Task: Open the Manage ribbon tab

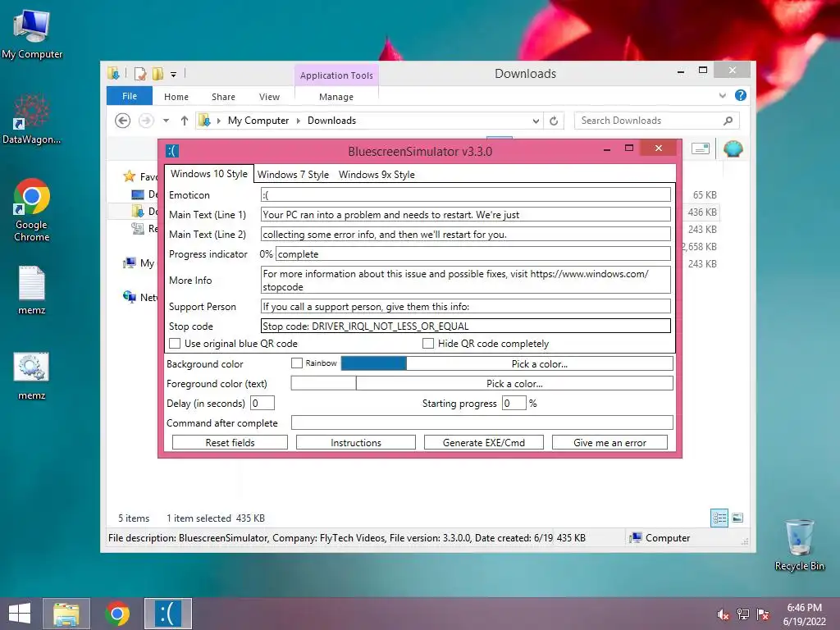Action: [x=336, y=97]
